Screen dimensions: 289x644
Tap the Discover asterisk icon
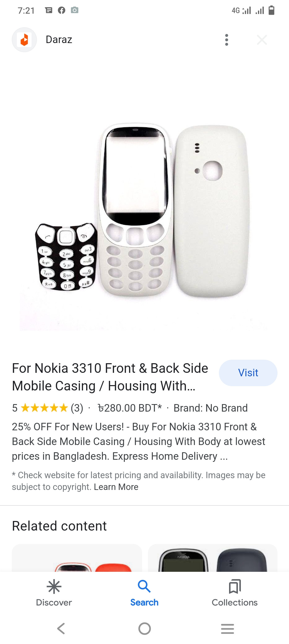54,586
